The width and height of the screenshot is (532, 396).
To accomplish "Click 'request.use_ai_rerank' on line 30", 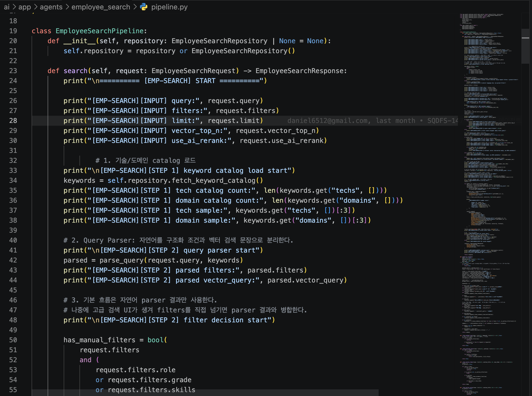I will point(282,141).
